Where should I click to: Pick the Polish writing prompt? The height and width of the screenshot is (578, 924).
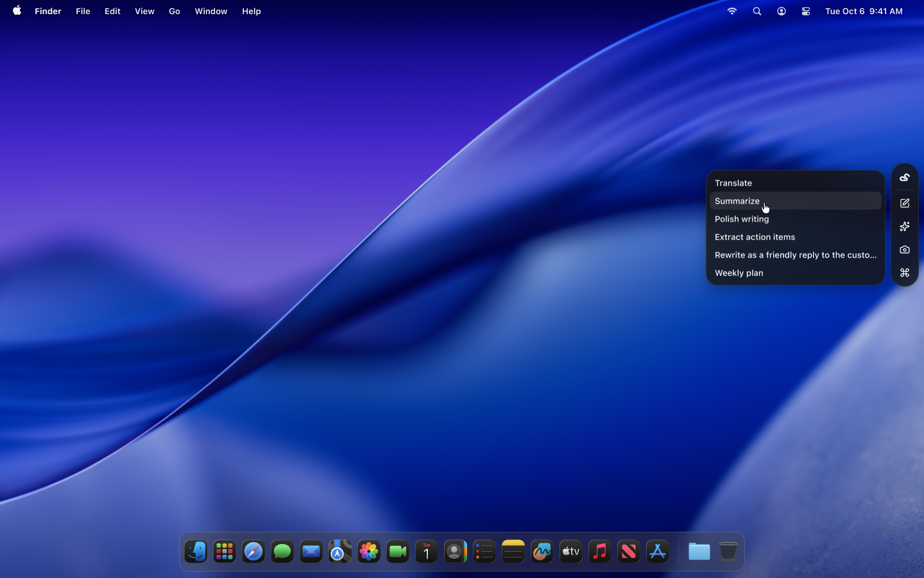(x=796, y=219)
